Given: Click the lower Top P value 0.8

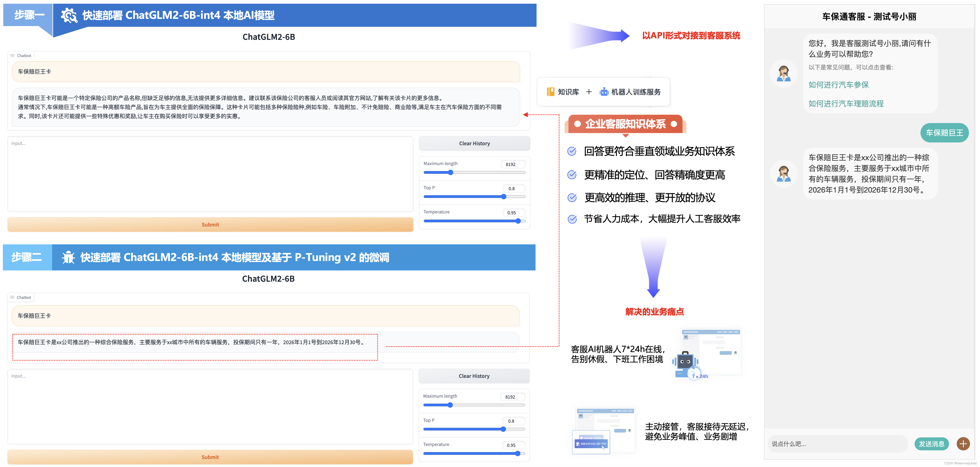Looking at the screenshot, I should pyautogui.click(x=514, y=421).
